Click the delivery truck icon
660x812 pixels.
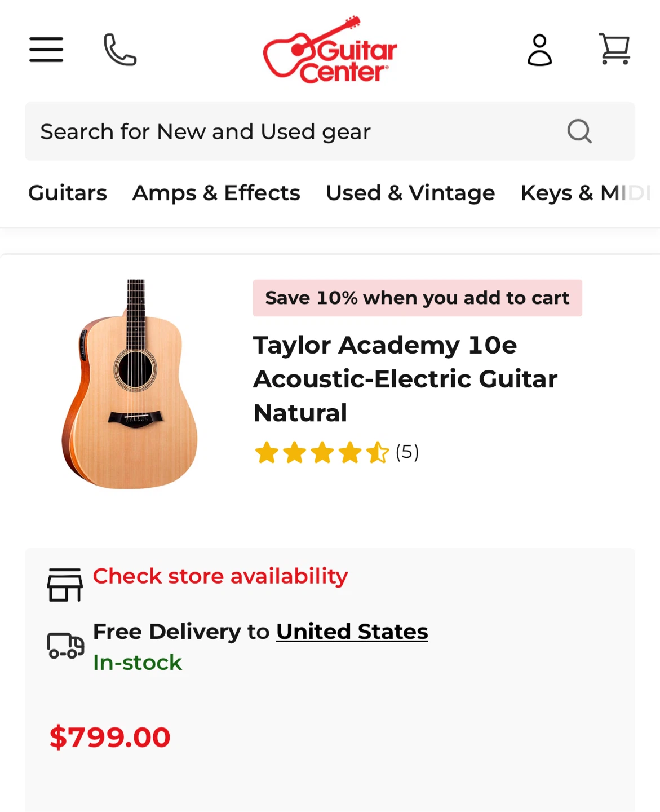[x=65, y=646]
